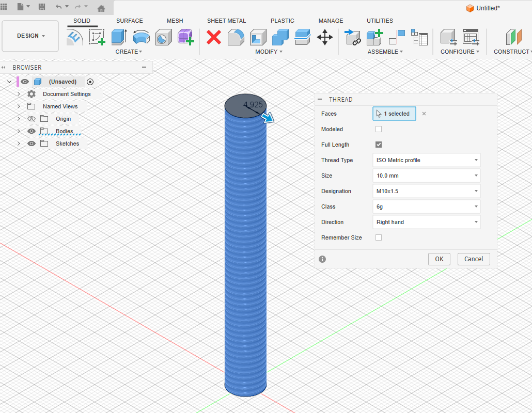Enable the Remember Size checkbox
532x413 pixels.
tap(379, 237)
